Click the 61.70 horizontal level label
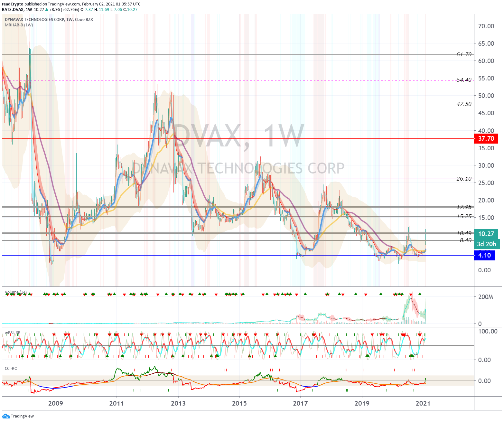The width and height of the screenshot is (504, 422). click(x=464, y=54)
